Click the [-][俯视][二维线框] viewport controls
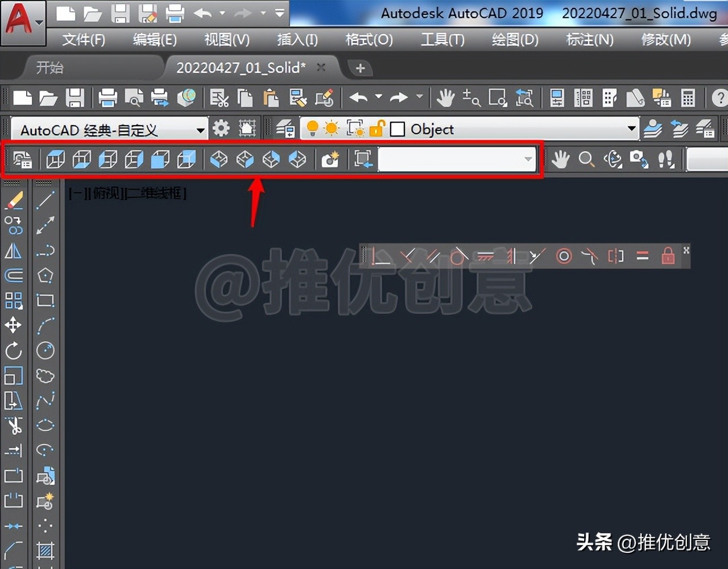728x569 pixels. click(127, 193)
